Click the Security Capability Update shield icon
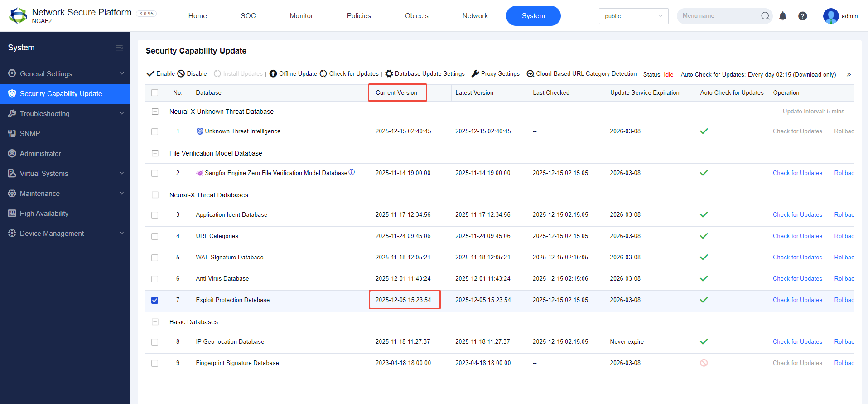Image resolution: width=868 pixels, height=404 pixels. pos(12,93)
